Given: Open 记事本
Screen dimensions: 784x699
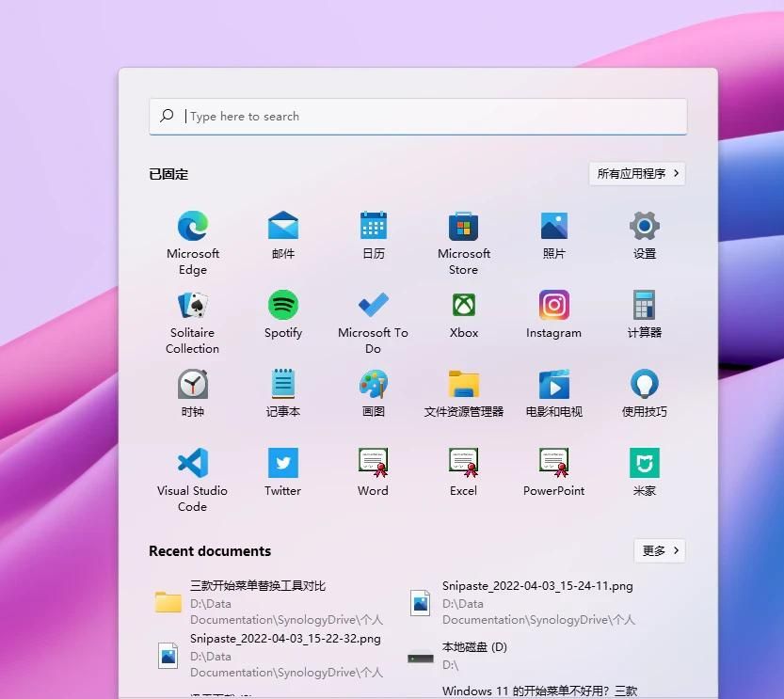Looking at the screenshot, I should pos(282,385).
